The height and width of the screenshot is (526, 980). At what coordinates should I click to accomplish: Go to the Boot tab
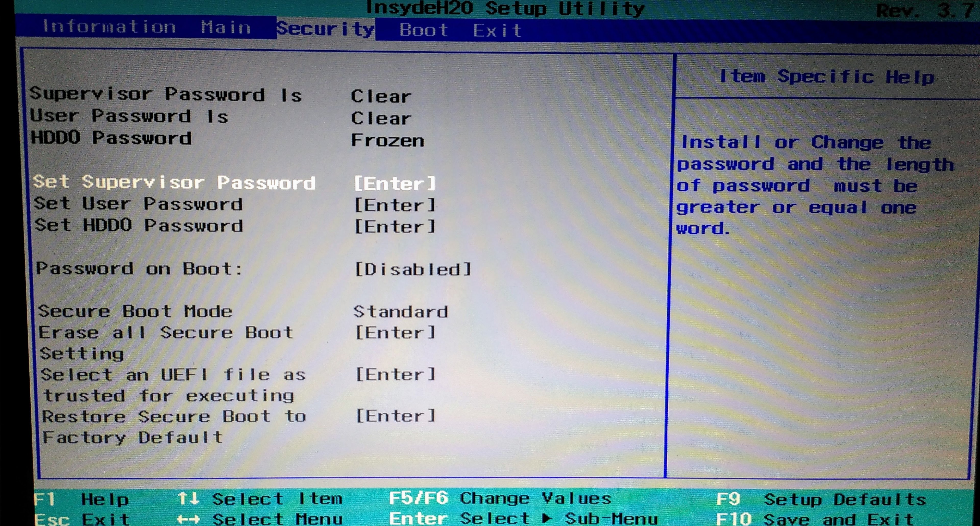[423, 30]
